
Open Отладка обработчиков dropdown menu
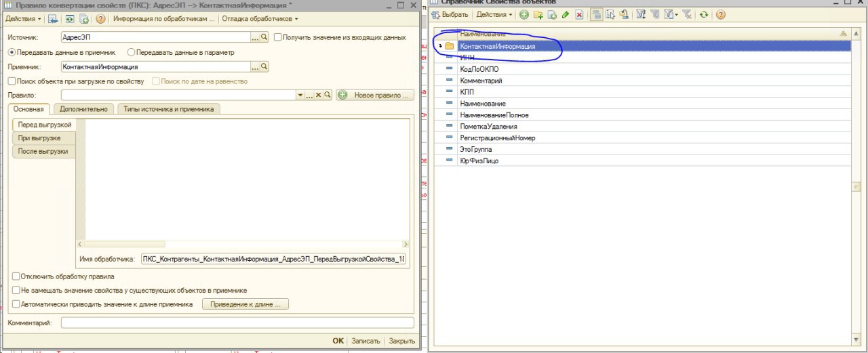(260, 18)
